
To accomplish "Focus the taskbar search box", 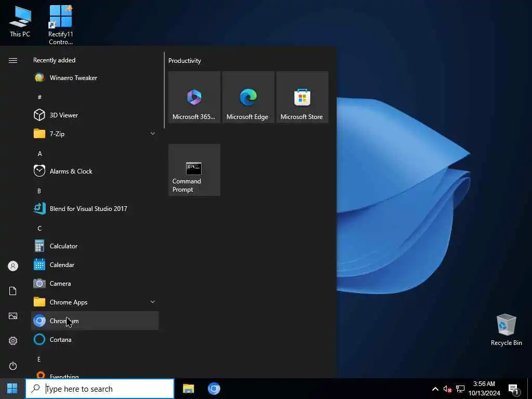I will coord(100,389).
